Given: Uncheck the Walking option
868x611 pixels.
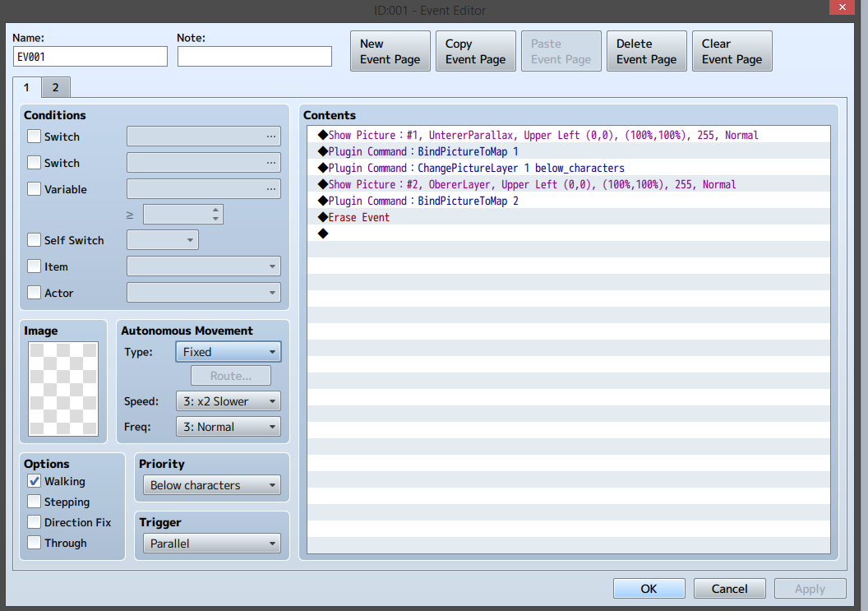Looking at the screenshot, I should tap(34, 481).
